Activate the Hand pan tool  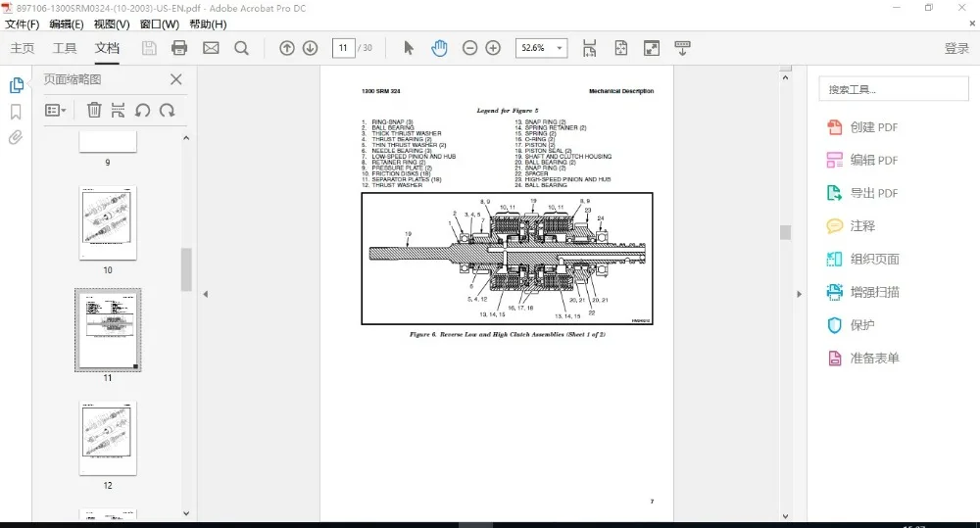[x=439, y=48]
